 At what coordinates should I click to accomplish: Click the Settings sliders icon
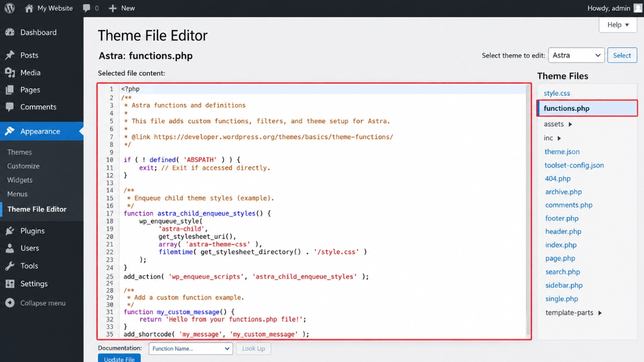(10, 284)
